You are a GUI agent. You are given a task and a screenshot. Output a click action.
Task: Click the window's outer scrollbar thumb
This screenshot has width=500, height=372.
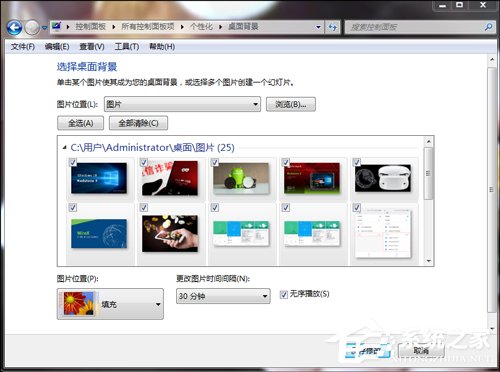(492, 190)
